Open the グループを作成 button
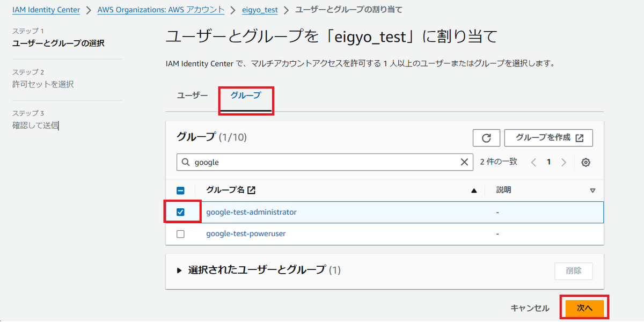 pos(548,138)
